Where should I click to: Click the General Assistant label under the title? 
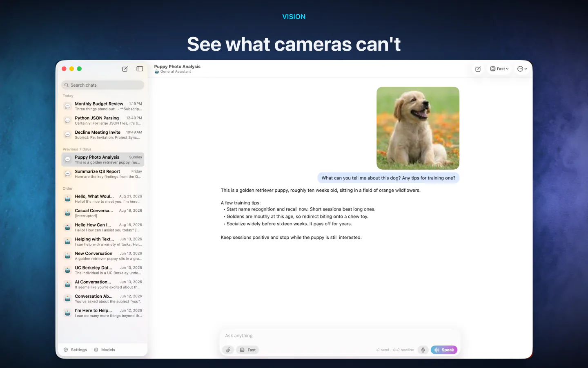tap(176, 72)
